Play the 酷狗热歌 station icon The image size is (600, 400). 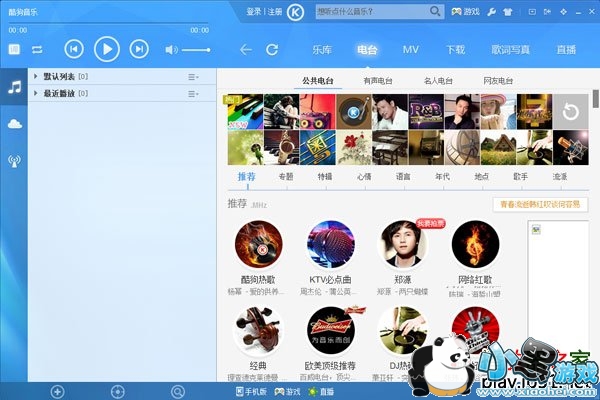(x=259, y=244)
